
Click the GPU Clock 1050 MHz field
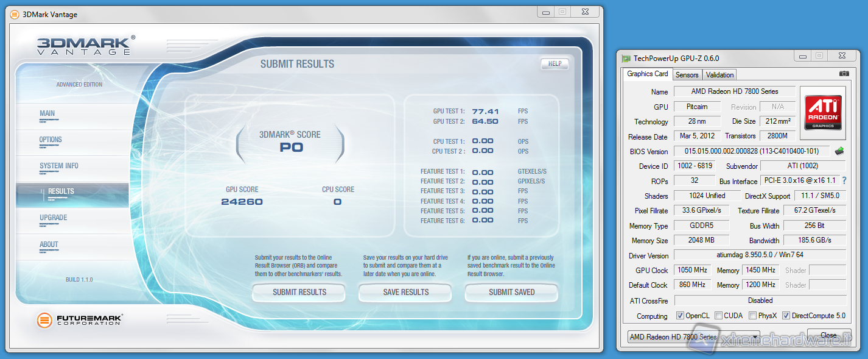pyautogui.click(x=693, y=270)
